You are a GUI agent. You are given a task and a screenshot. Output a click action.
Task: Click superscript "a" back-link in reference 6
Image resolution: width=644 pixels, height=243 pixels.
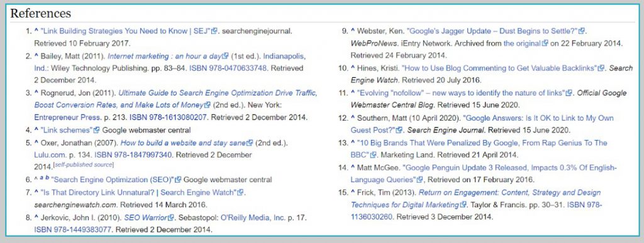[x=42, y=178]
